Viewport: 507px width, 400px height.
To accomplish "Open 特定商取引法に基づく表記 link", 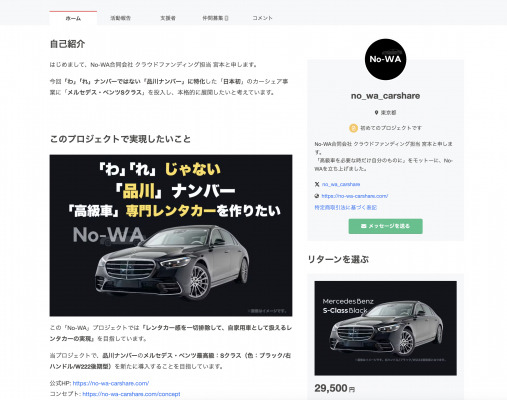I will pyautogui.click(x=345, y=207).
